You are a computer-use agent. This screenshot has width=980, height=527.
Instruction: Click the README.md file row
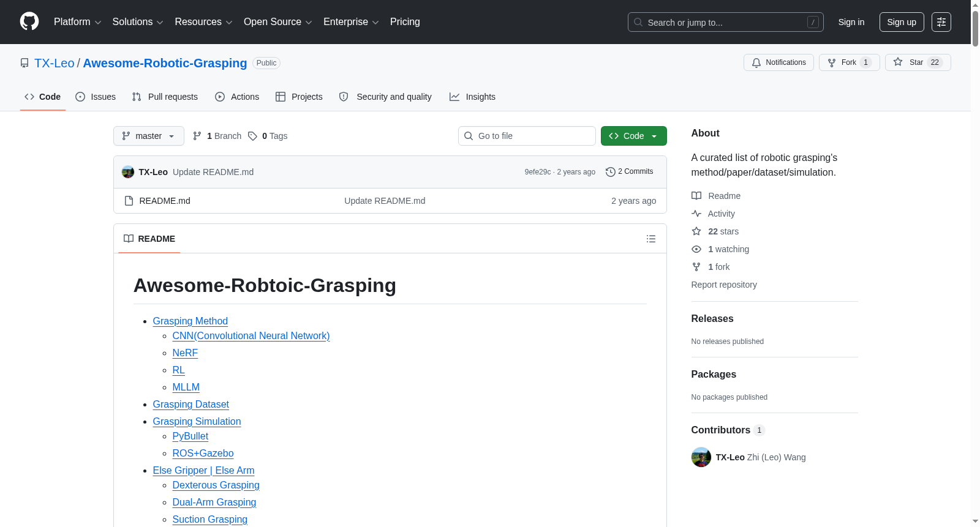(x=390, y=201)
